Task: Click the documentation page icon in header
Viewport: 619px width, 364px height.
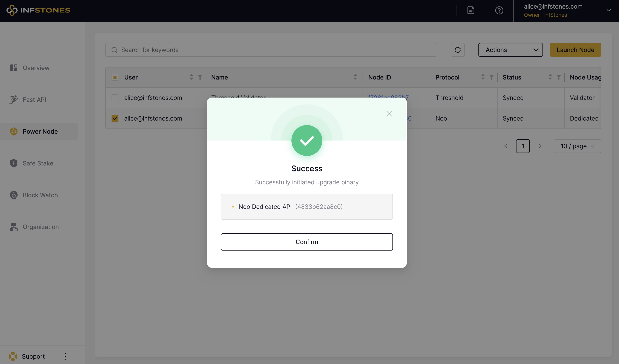Action: click(x=471, y=10)
